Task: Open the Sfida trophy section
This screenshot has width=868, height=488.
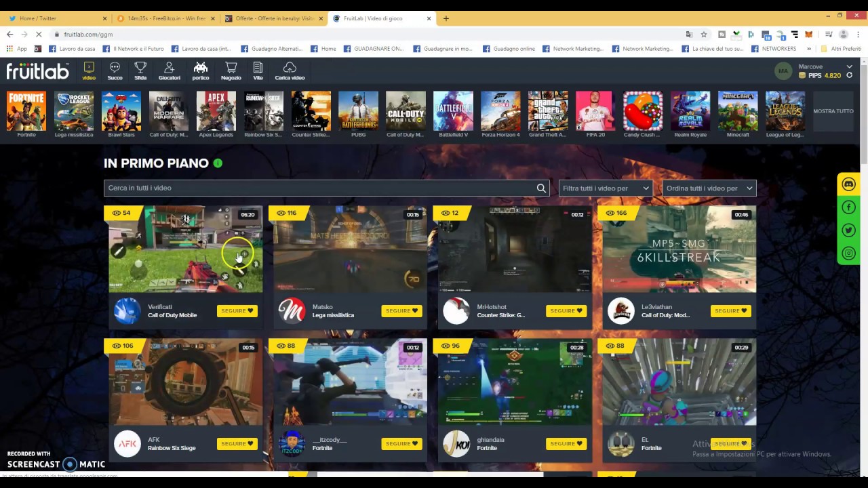Action: point(140,70)
